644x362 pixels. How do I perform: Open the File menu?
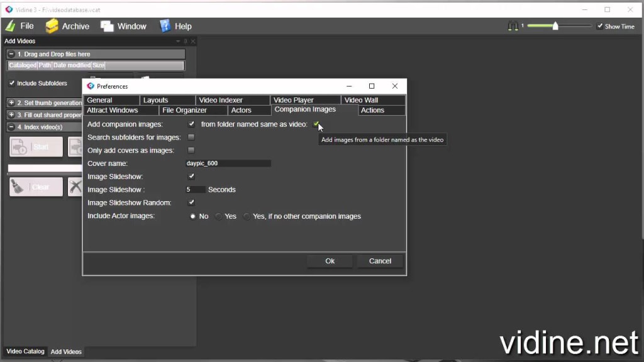click(19, 26)
